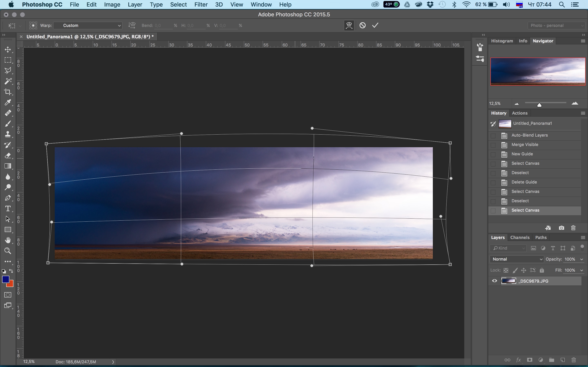This screenshot has width=588, height=367.
Task: Toggle the Navigator panel view
Action: (543, 41)
